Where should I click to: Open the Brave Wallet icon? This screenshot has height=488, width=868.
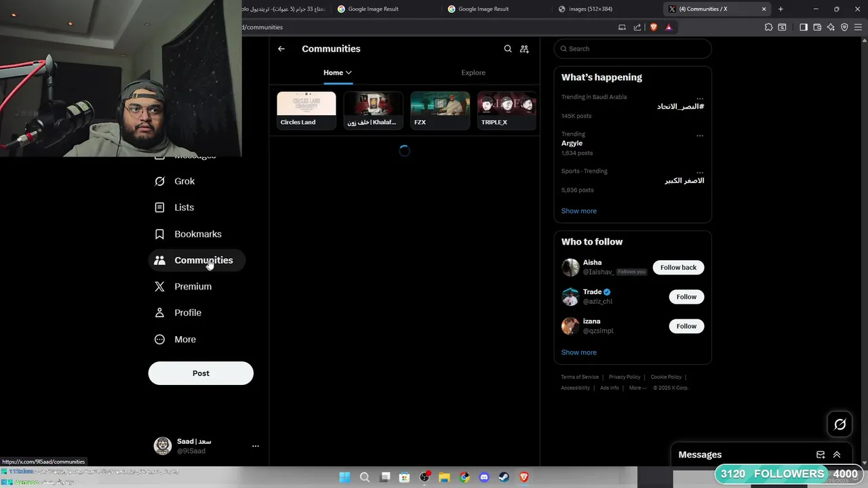[x=817, y=27]
